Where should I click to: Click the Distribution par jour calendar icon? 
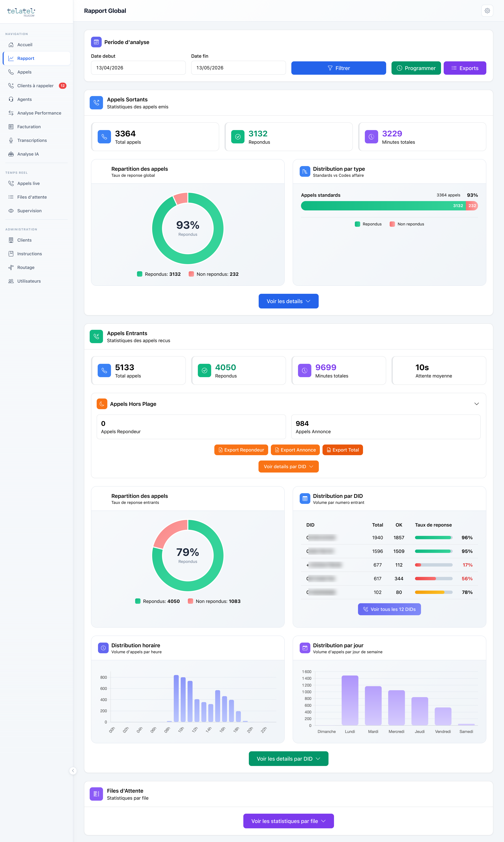305,648
